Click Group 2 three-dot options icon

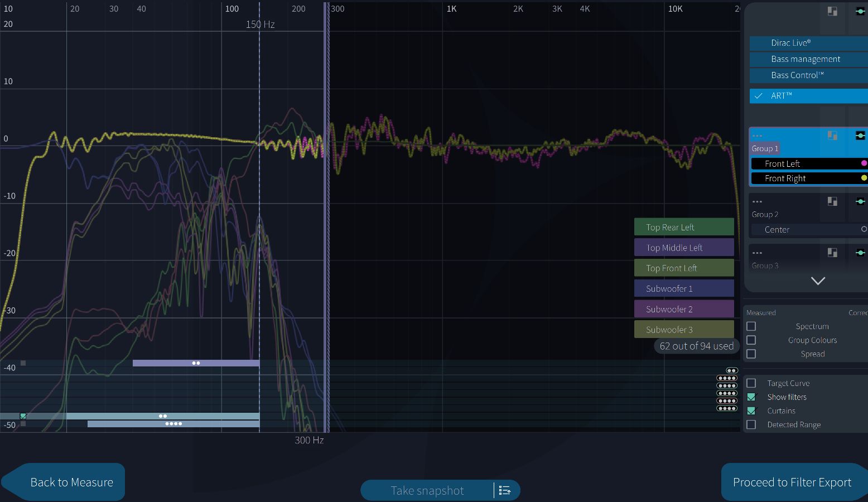757,201
